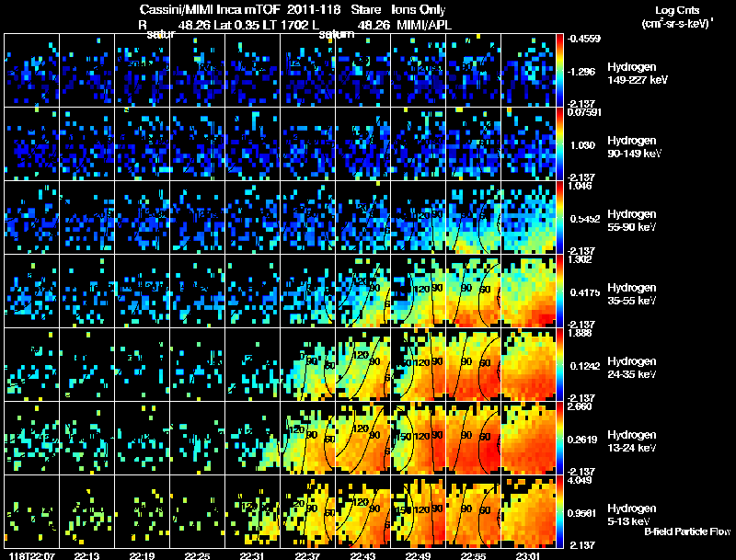Open the 35-55 keV panel at 22:43
Viewport: 736px width, 560px height.
[x=362, y=291]
